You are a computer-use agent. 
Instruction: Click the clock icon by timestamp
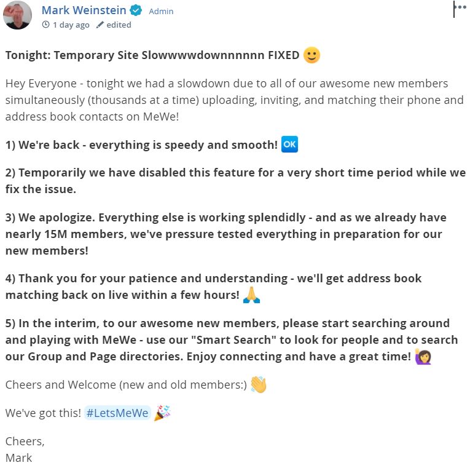point(46,25)
